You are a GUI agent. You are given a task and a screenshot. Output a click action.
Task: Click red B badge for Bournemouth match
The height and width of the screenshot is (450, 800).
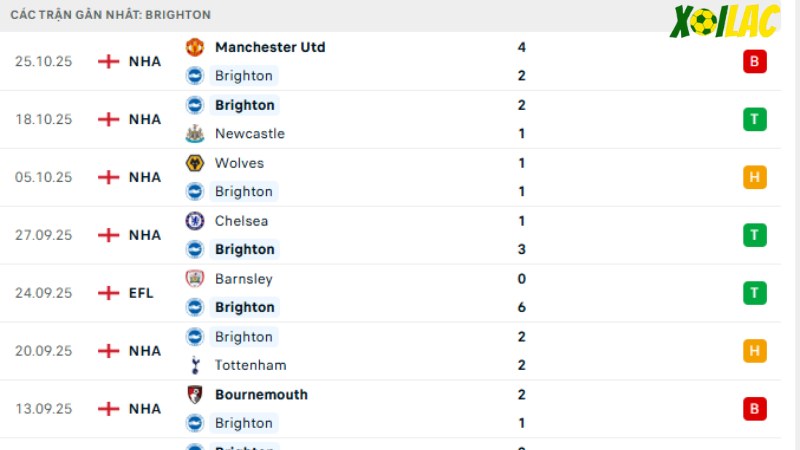755,409
